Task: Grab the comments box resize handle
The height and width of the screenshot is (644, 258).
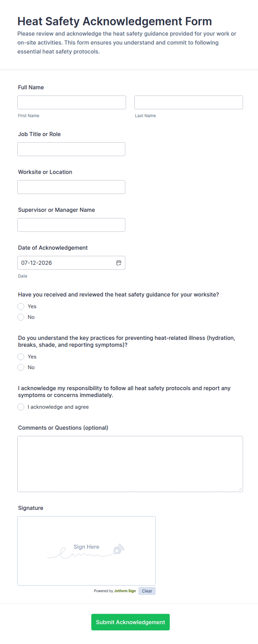Action: point(240,489)
